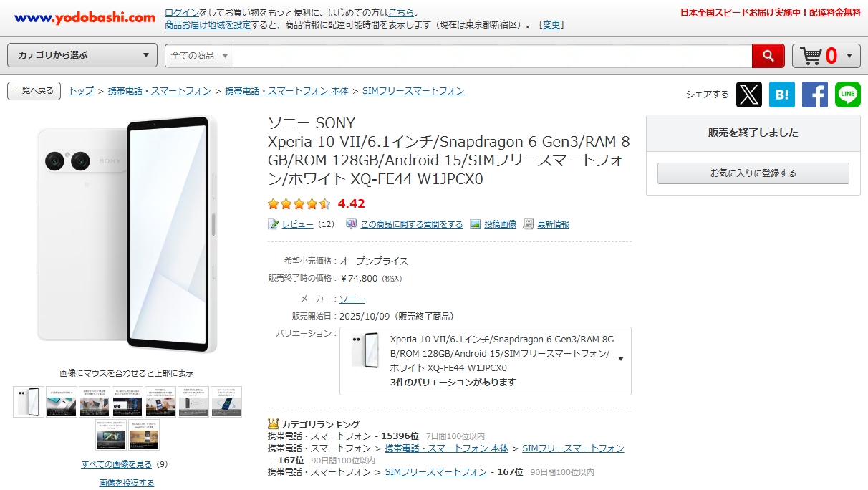Open the 全ての商品 search scope dropdown
Screen dimensions: 868x490
tap(199, 56)
